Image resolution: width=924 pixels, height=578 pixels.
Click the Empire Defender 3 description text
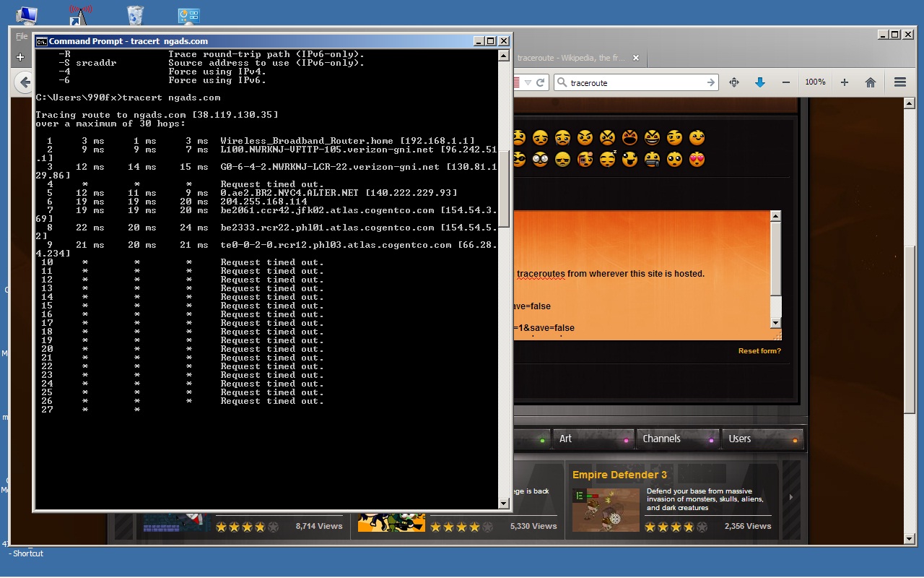(x=705, y=499)
